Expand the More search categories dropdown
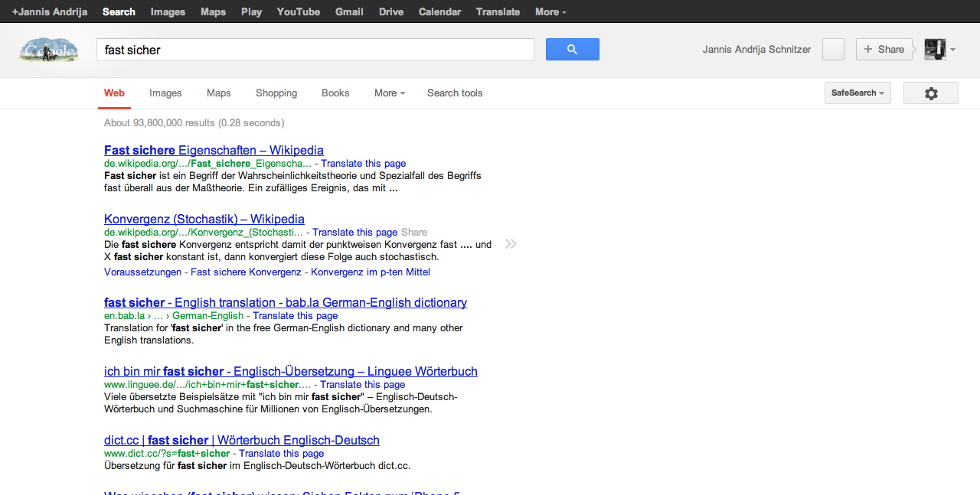Viewport: 980px width, 495px height. pyautogui.click(x=390, y=93)
